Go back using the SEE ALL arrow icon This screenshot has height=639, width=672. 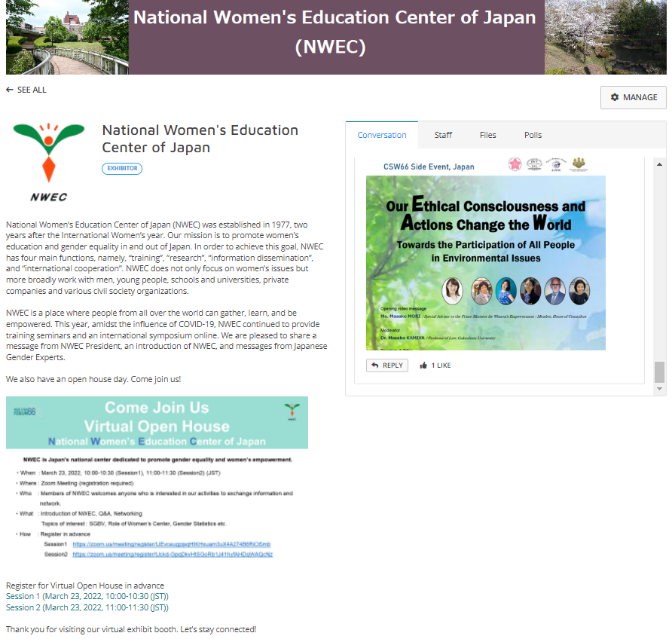point(10,90)
